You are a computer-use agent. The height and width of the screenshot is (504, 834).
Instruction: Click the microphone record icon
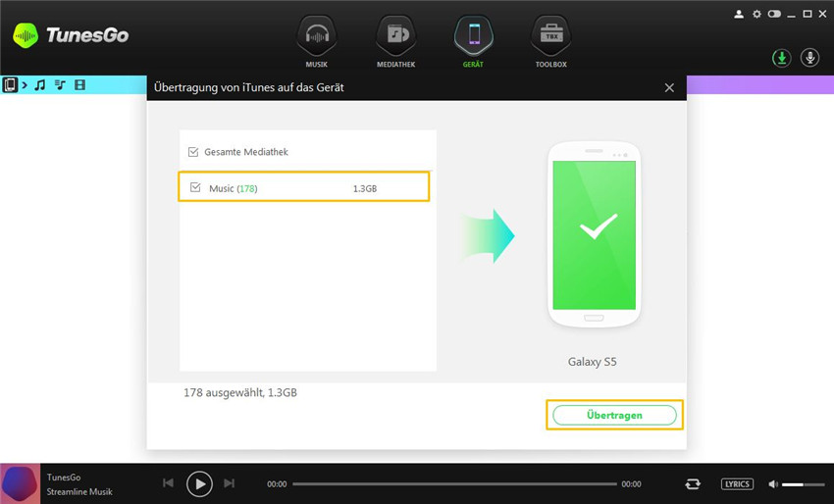tap(810, 58)
